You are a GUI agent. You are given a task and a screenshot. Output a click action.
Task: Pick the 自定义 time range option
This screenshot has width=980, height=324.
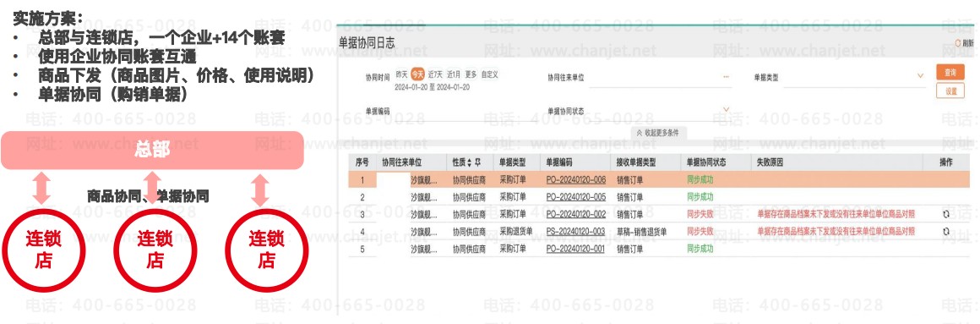coord(489,74)
